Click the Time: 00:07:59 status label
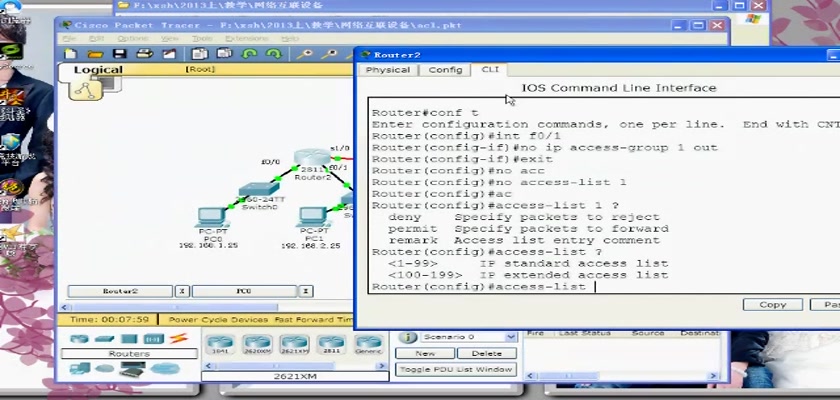840x400 pixels. point(109,320)
